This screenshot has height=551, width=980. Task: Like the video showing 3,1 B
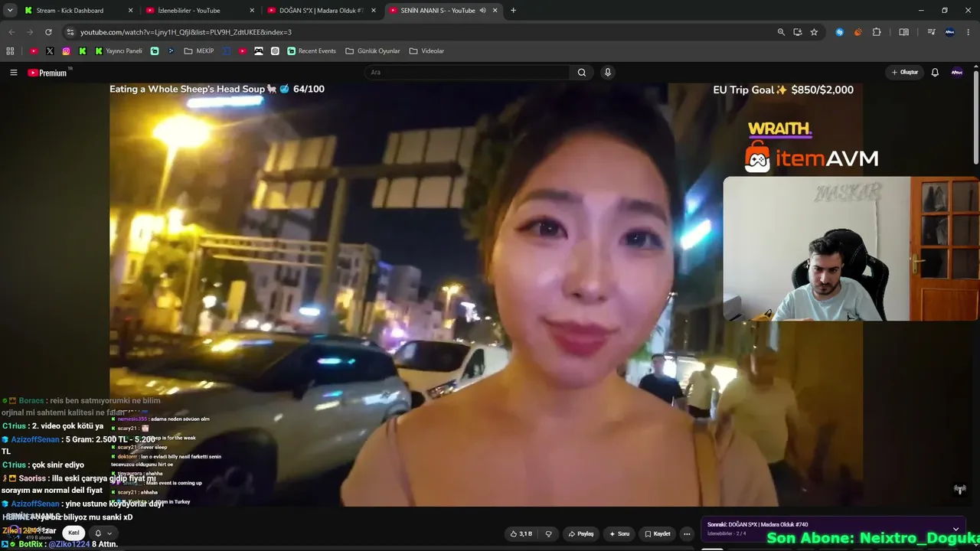[521, 533]
